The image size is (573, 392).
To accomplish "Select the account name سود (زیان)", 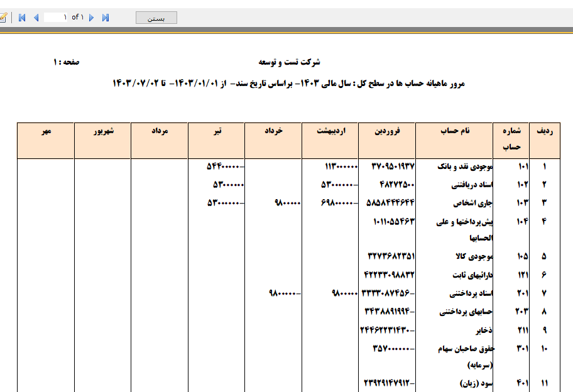I will [476, 383].
